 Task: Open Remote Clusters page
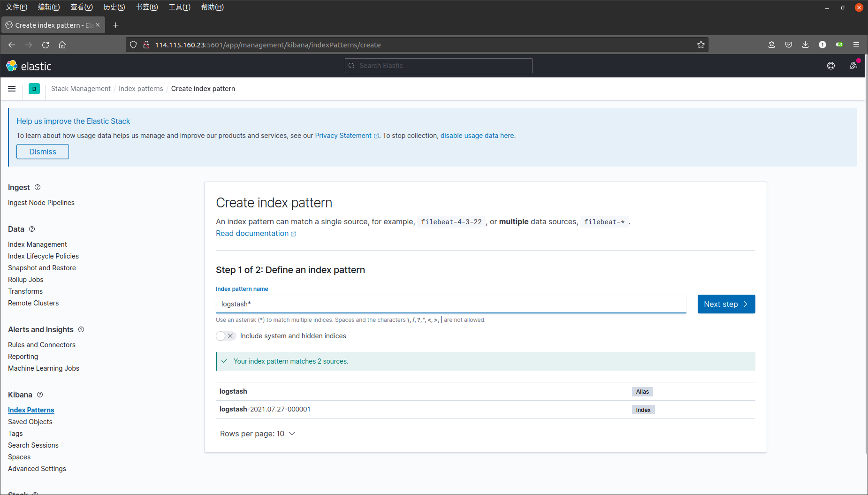tap(33, 303)
